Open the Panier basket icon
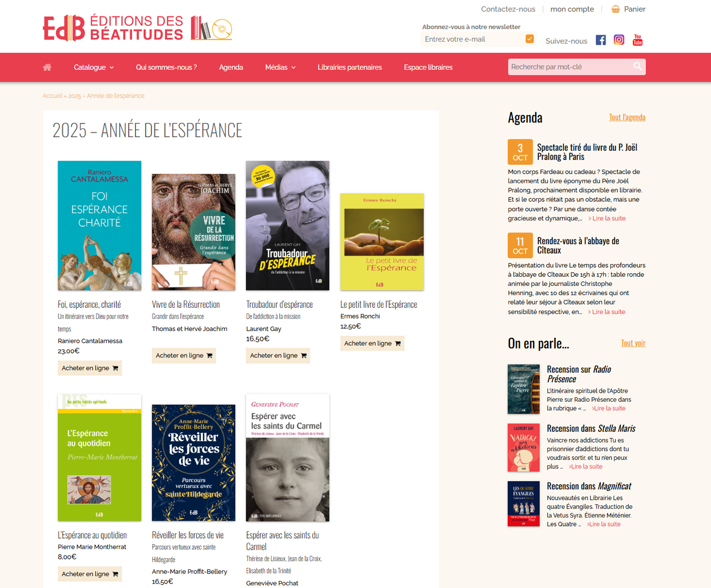The height and width of the screenshot is (588, 711). click(615, 9)
